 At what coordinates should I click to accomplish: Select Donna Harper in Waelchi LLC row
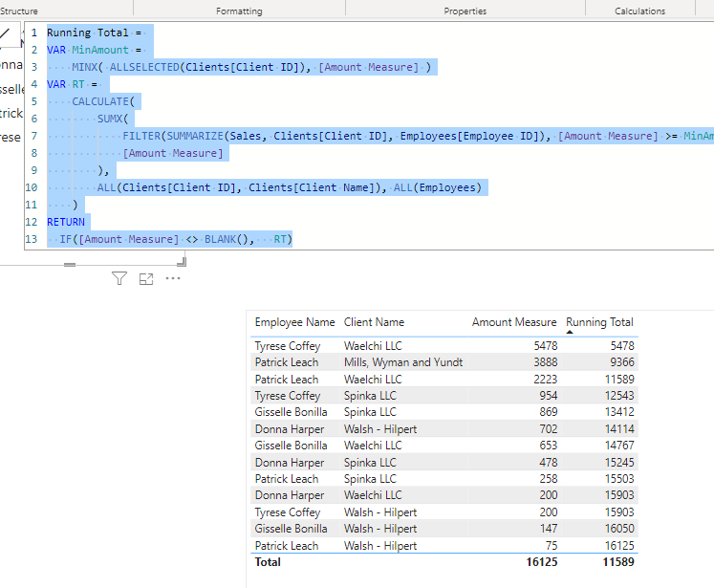[290, 495]
